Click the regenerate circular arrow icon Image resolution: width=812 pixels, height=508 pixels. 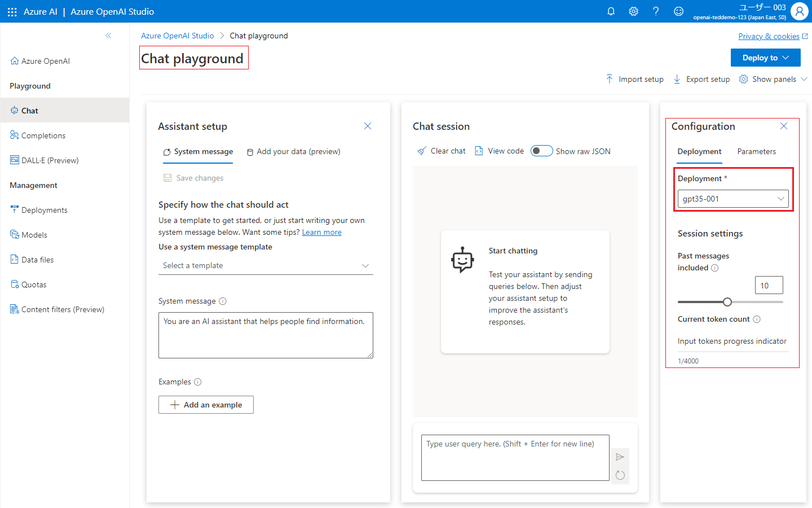[x=620, y=475]
